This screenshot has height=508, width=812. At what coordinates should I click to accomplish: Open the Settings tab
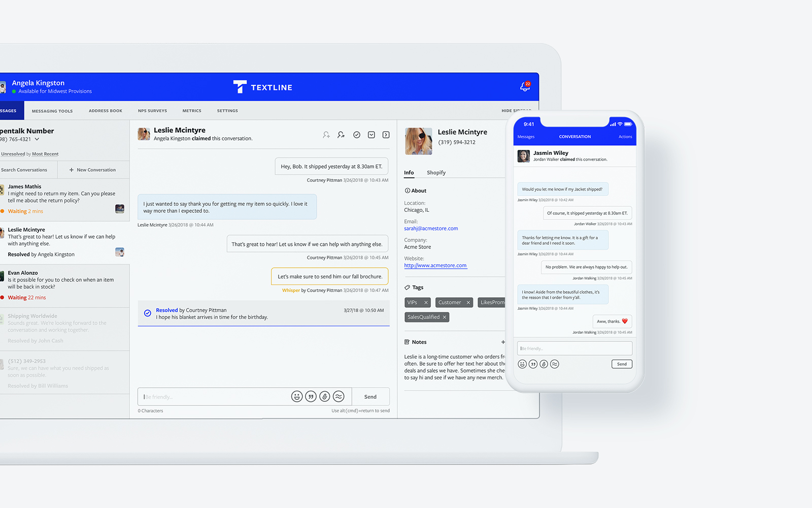pos(227,111)
